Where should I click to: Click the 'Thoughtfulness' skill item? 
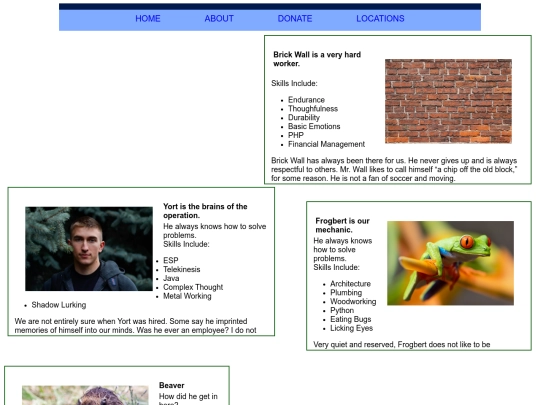tap(313, 109)
